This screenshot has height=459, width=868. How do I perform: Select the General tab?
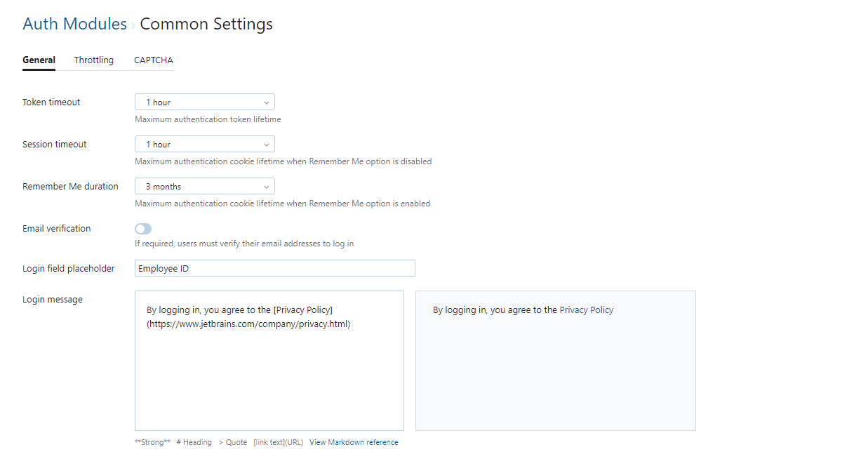tap(39, 60)
